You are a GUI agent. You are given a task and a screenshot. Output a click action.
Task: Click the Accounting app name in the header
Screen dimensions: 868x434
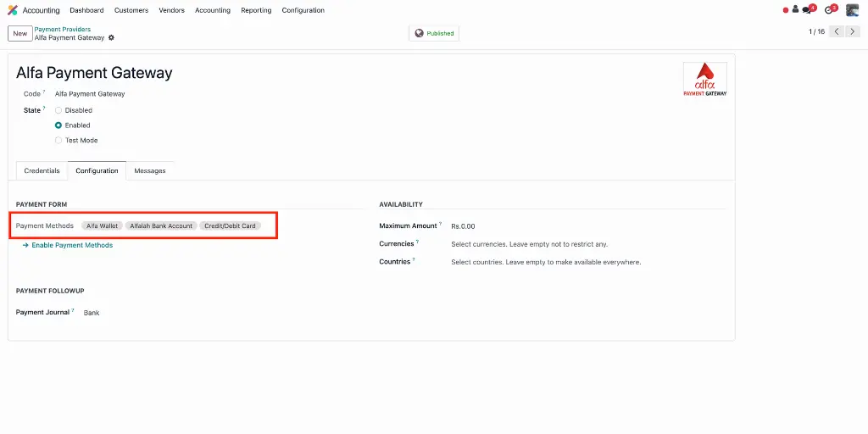[x=41, y=10]
